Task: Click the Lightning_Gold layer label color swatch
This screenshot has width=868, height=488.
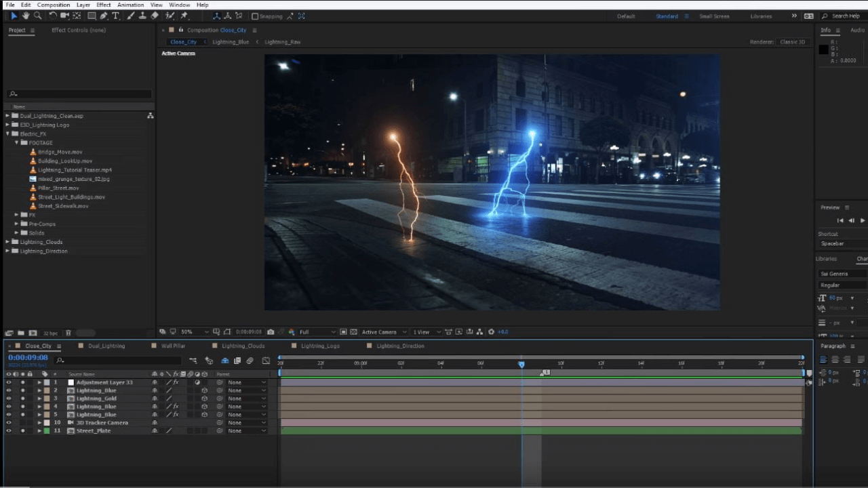Action: tap(47, 399)
